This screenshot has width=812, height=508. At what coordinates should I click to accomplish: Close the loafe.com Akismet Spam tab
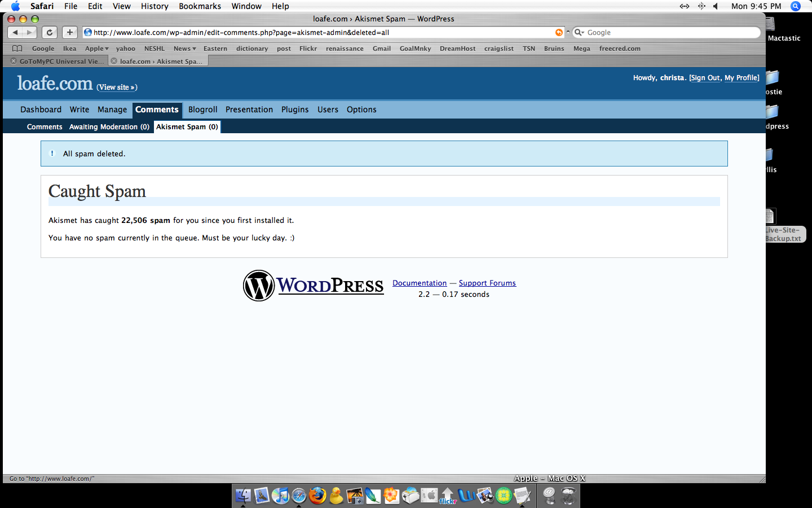(x=114, y=61)
